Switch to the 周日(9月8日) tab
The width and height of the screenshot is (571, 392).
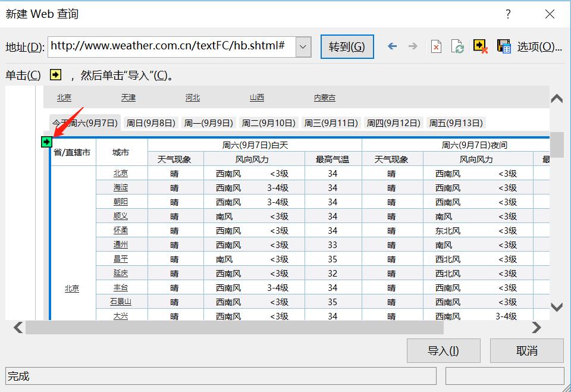click(150, 123)
